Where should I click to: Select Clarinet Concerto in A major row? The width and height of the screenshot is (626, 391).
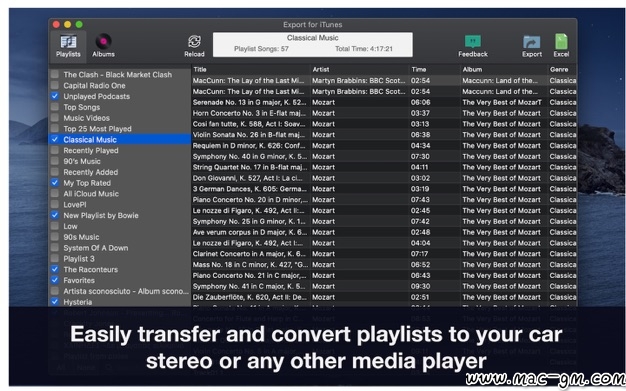pyautogui.click(x=384, y=254)
